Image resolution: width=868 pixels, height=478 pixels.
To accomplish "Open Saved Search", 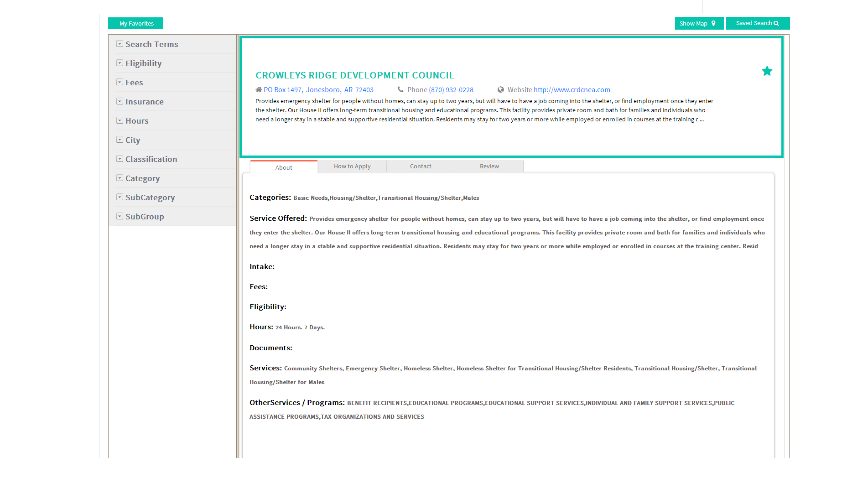I will (x=758, y=23).
